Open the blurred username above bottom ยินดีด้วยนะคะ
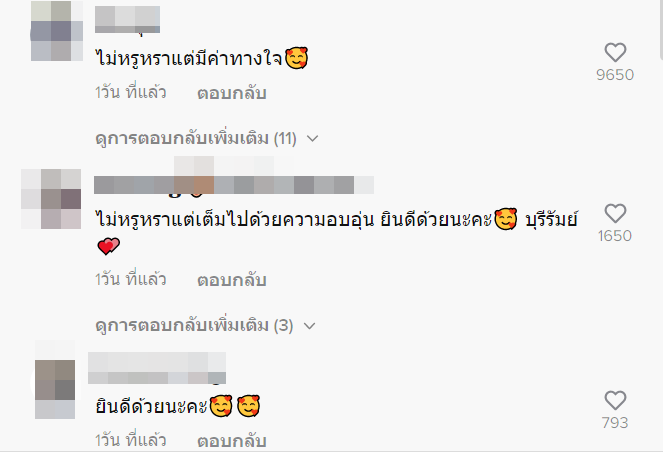 157,368
